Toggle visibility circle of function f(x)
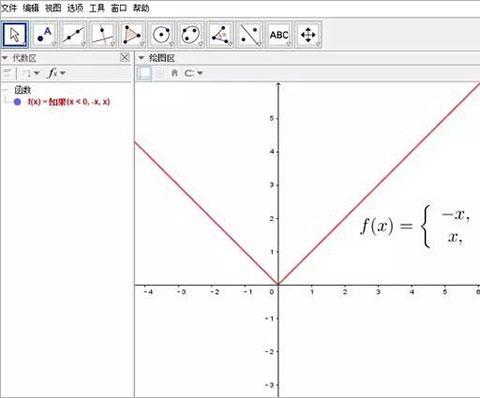This screenshot has height=398, width=480. pyautogui.click(x=17, y=102)
